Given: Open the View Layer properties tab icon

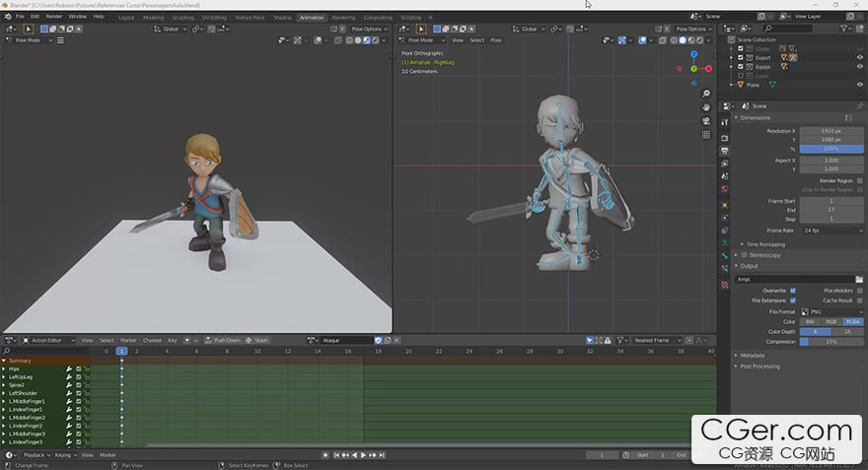Looking at the screenshot, I should click(x=725, y=164).
